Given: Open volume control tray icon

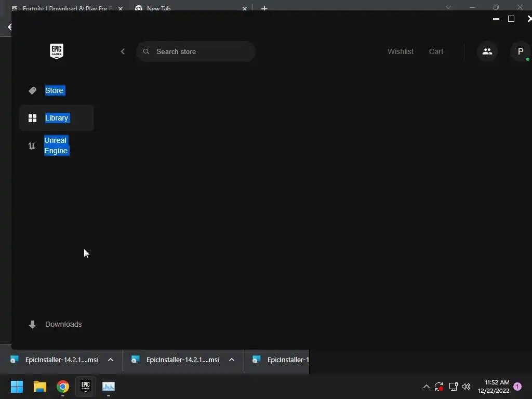Looking at the screenshot, I should [466, 387].
